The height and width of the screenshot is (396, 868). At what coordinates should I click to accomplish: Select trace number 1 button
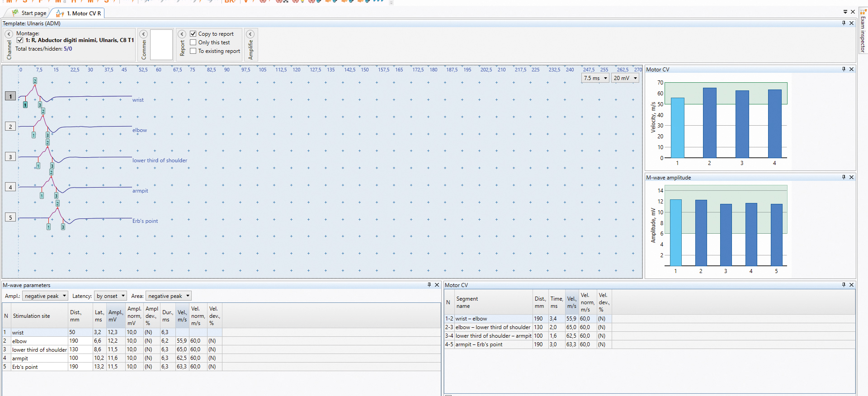(x=10, y=96)
